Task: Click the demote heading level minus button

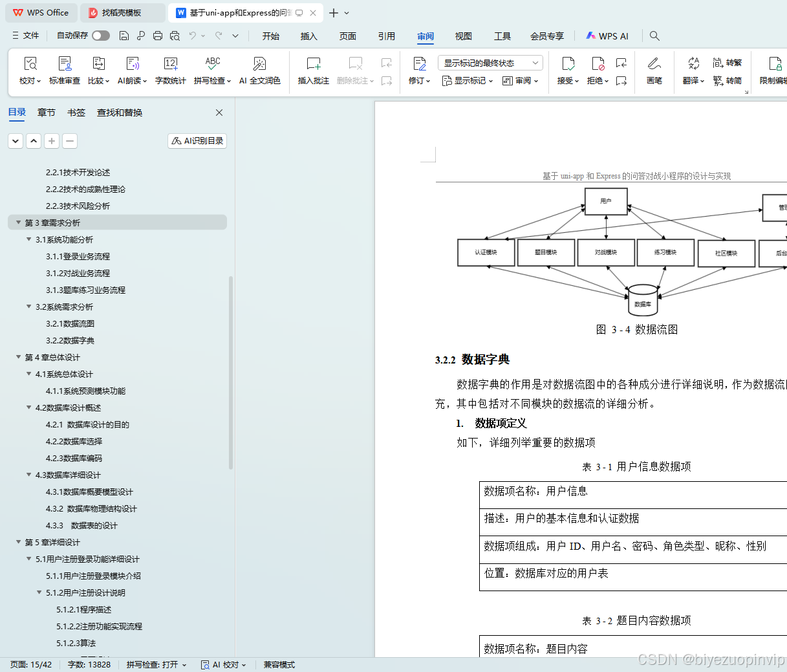Action: coord(70,141)
